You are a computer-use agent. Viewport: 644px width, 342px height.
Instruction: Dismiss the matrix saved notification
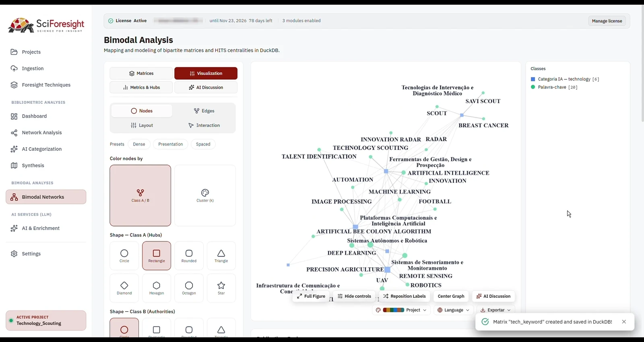(x=624, y=322)
